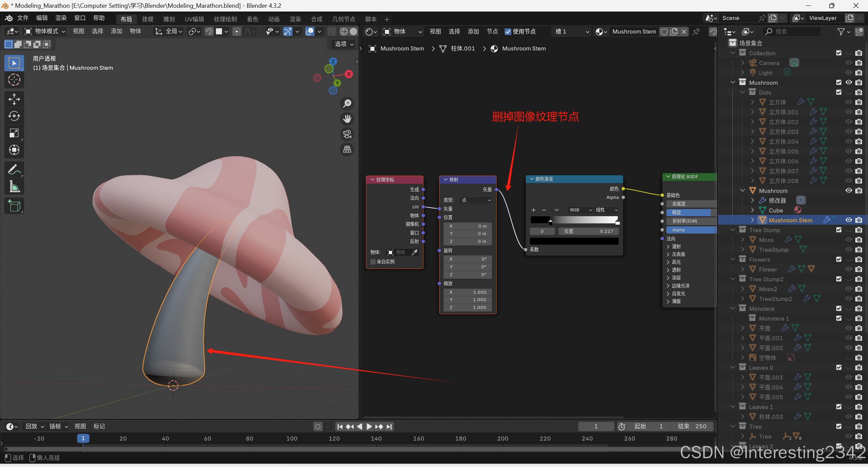868x467 pixels.
Task: Hide Mushroom Stem in the viewport with its eye icon
Action: click(848, 220)
